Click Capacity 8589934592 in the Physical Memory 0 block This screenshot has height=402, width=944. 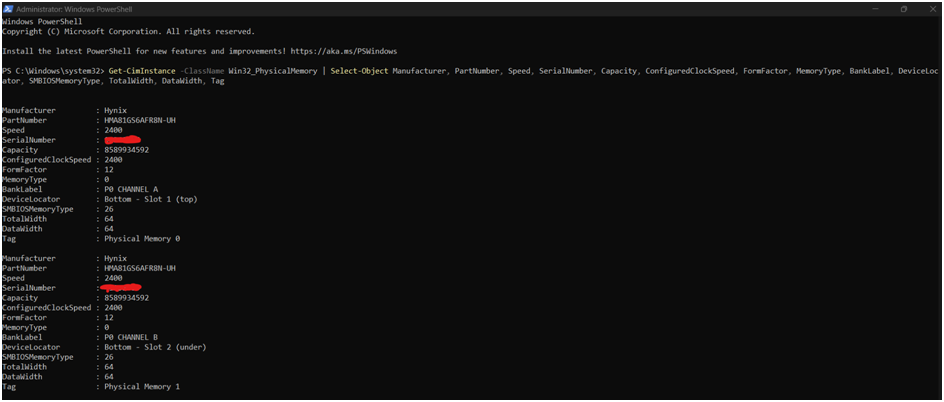126,150
